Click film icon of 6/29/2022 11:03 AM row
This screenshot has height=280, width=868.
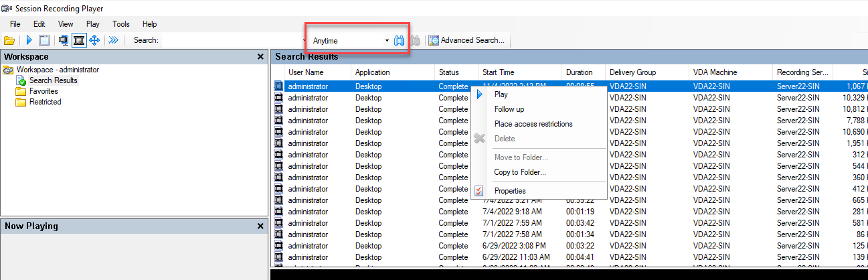coord(279,257)
